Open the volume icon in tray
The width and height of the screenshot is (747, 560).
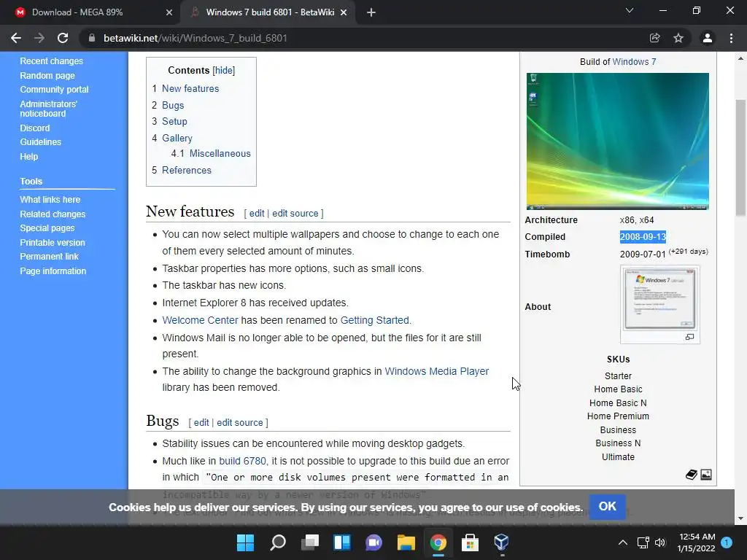coord(660,542)
